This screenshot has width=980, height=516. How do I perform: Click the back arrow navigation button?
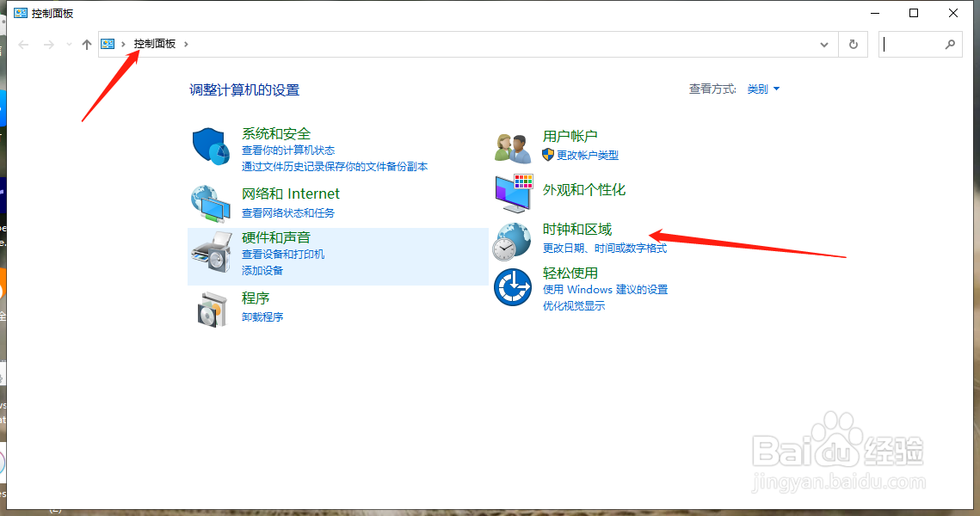click(x=24, y=45)
